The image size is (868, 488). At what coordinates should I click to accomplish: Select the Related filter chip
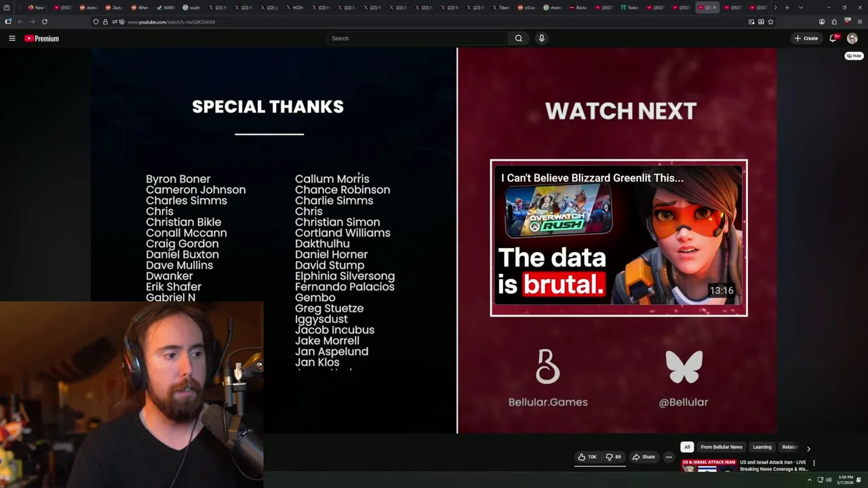click(x=790, y=447)
